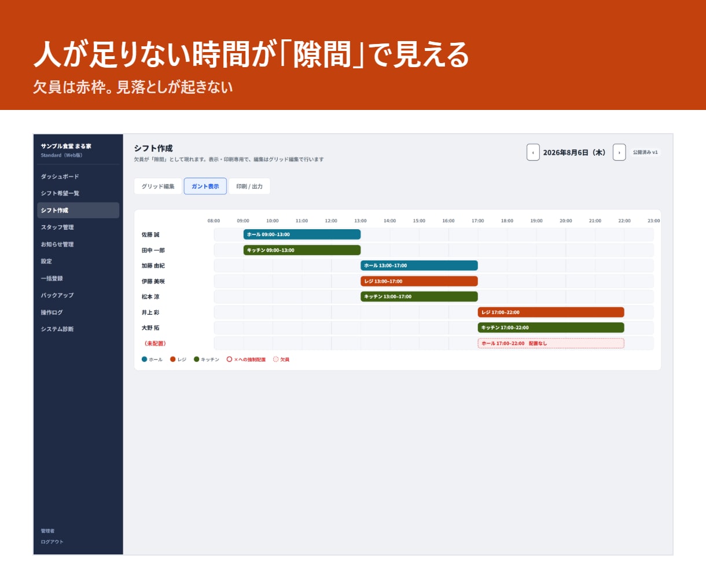Screen dimensions: 706x588
Task: Select 佐藤 誠's ホール 09:00–13:00 shift bar
Action: [302, 234]
